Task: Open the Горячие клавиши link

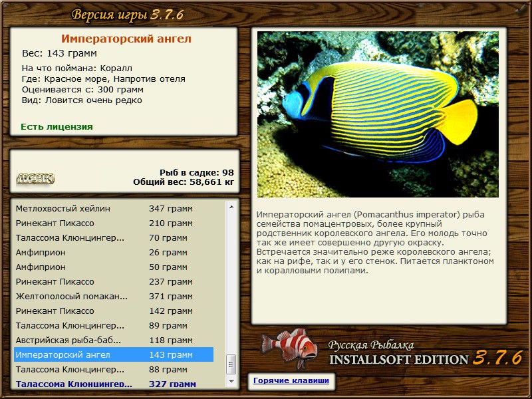Action: pyautogui.click(x=291, y=380)
